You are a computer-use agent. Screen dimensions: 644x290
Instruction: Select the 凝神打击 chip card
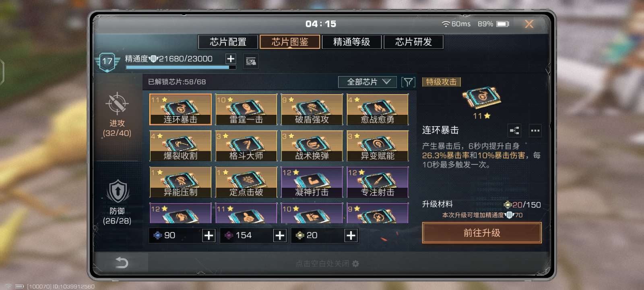[312, 182]
